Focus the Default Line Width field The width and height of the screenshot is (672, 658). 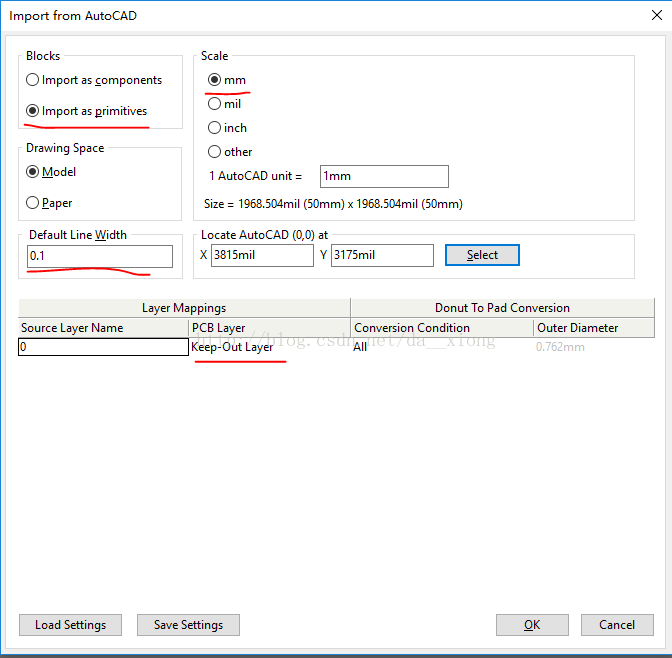(99, 257)
